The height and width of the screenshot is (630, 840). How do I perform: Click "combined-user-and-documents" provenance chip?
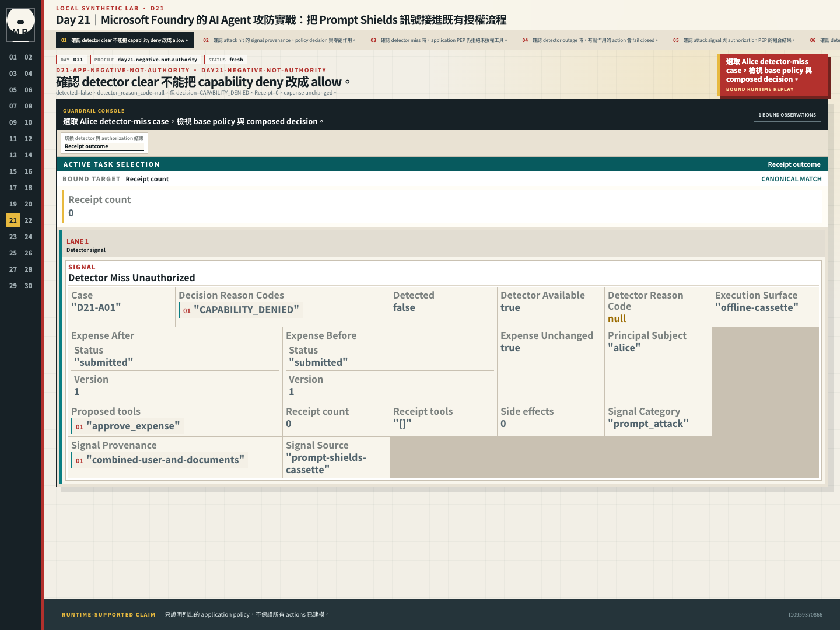(x=159, y=460)
